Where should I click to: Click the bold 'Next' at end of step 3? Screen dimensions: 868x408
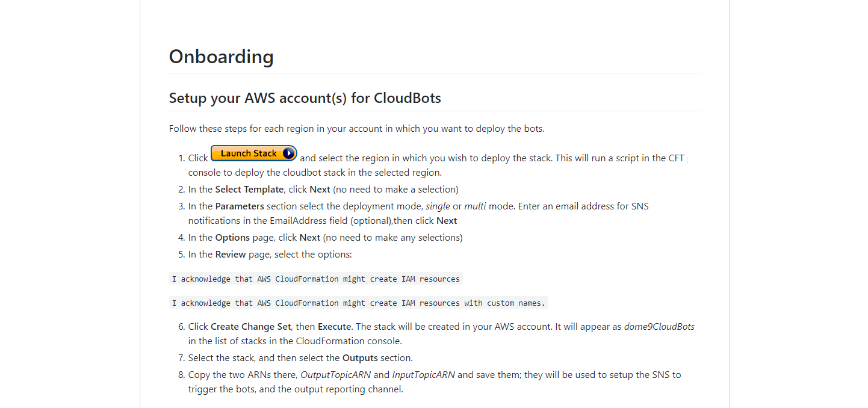pos(447,221)
